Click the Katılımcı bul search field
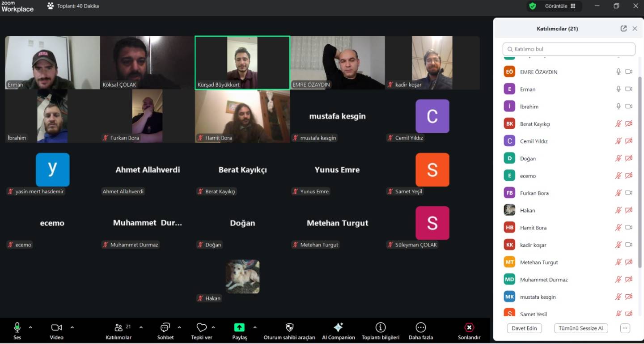Image resolution: width=644 pixels, height=344 pixels. pos(569,49)
